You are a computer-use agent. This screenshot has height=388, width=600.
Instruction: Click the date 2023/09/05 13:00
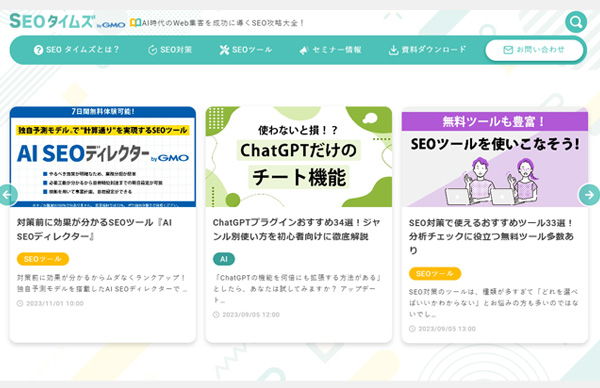tap(447, 329)
